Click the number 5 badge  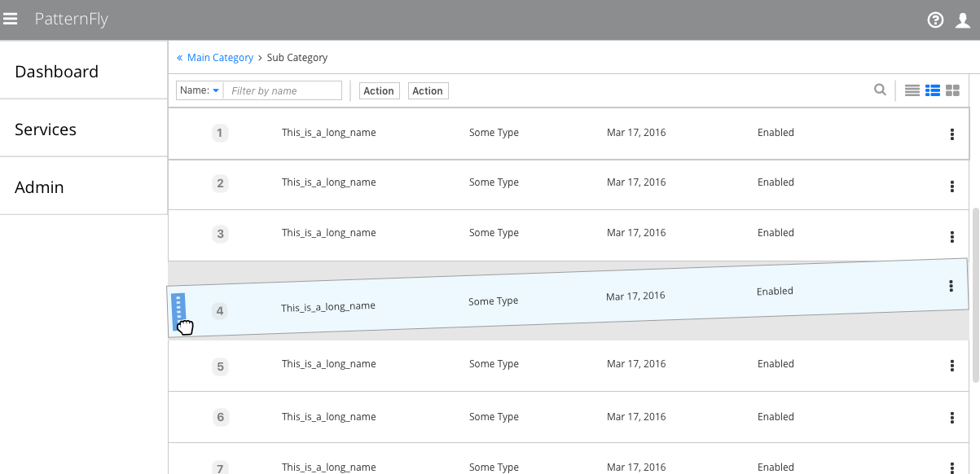[x=220, y=366]
